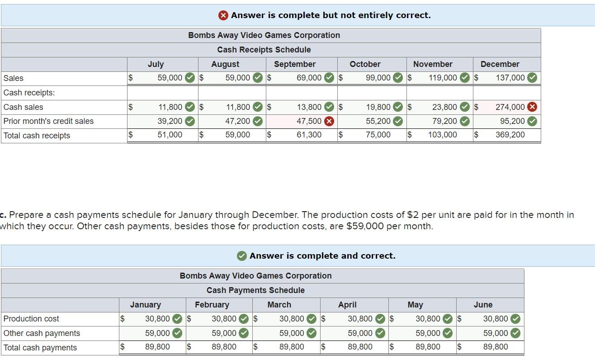Viewport: 595px width, 364px height.
Task: Click the part c question instructions text
Action: click(x=287, y=221)
